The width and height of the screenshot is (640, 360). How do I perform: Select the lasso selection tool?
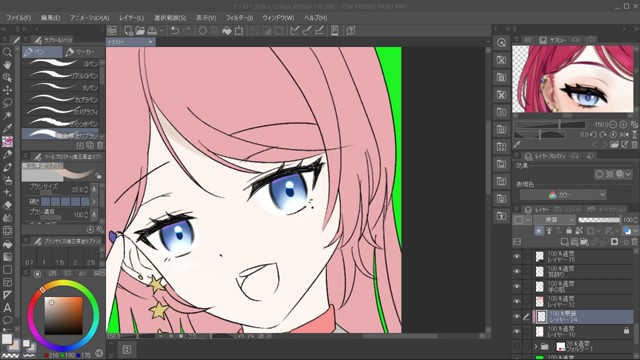tap(7, 102)
